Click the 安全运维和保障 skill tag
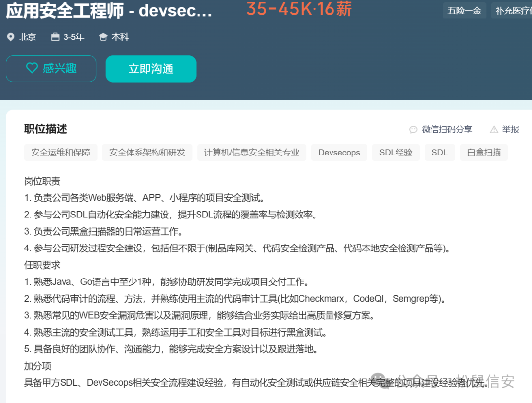The width and height of the screenshot is (532, 403). click(60, 153)
